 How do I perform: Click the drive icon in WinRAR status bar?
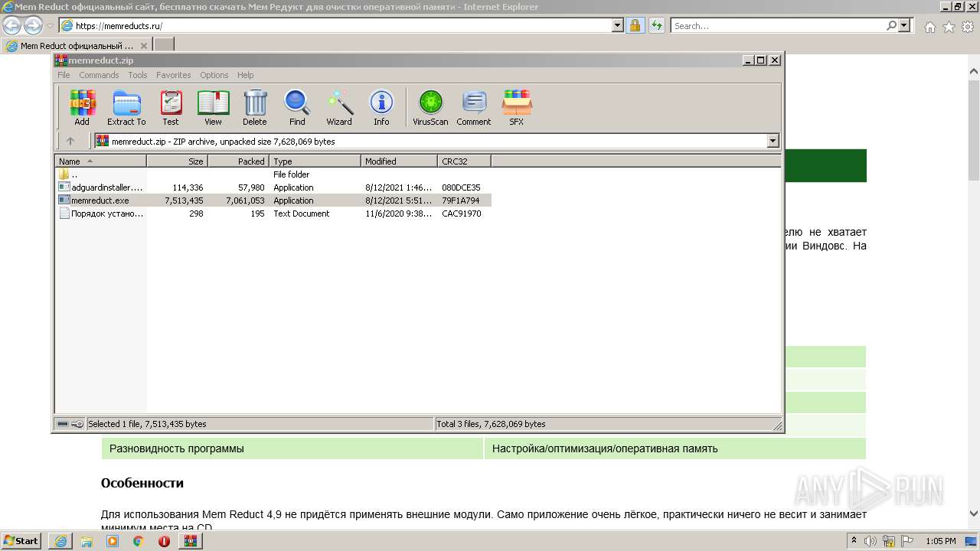(63, 424)
